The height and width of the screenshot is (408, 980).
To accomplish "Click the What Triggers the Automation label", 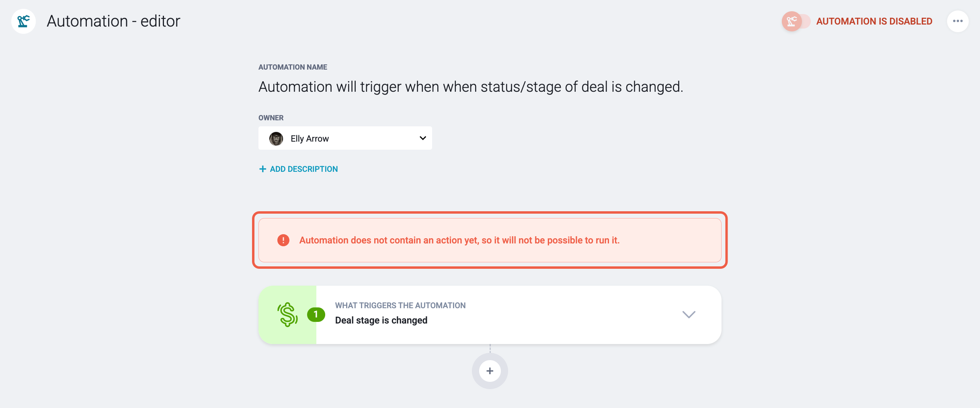I will pos(400,305).
